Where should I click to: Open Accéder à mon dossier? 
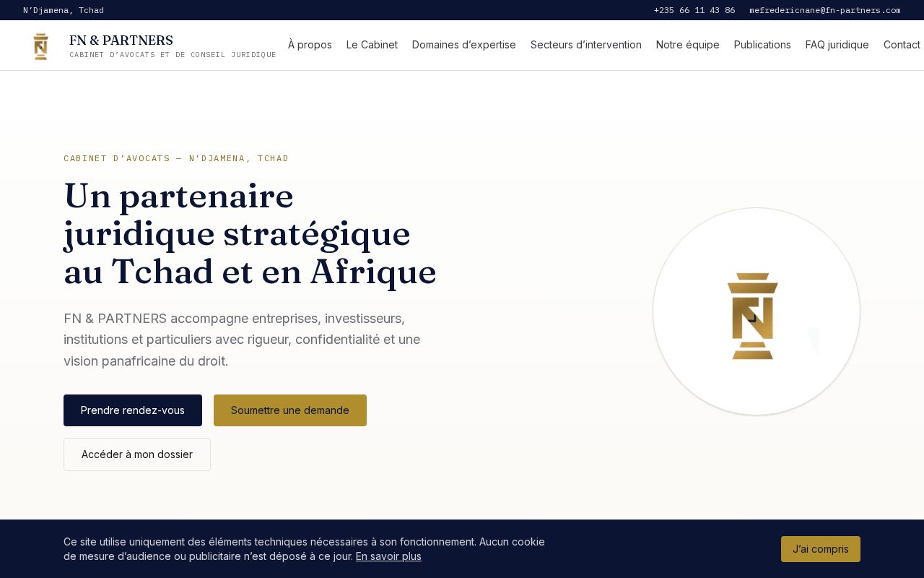137,454
